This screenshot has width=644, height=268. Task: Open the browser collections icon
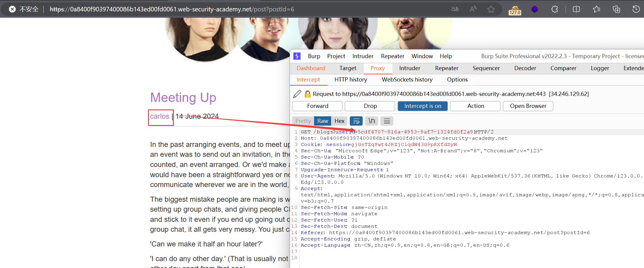[x=616, y=9]
